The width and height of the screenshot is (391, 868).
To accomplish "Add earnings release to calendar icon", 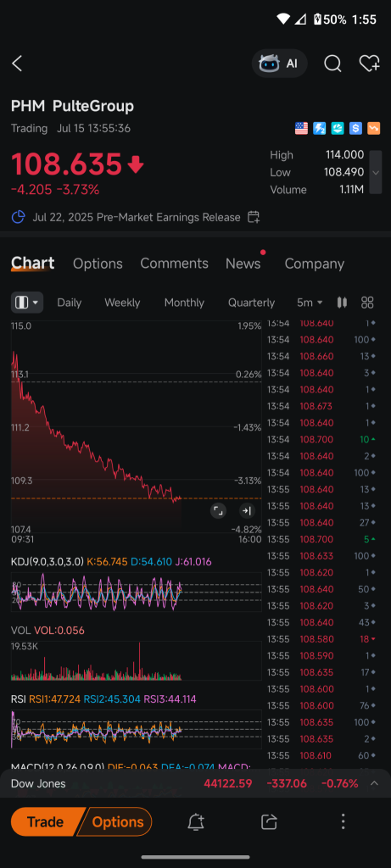I will (254, 217).
